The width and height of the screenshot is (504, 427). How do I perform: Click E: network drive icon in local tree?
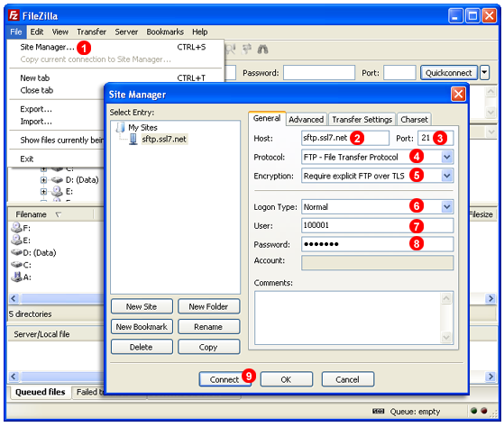57,191
